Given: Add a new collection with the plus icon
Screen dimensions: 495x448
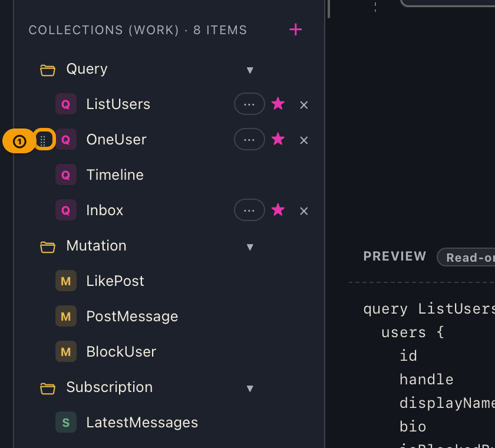Looking at the screenshot, I should tap(295, 29).
